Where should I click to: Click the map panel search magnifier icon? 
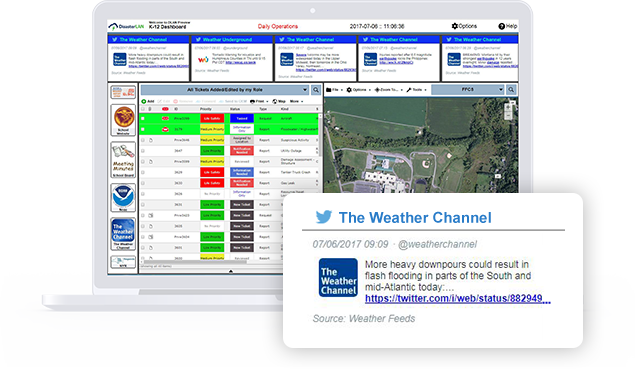point(511,90)
